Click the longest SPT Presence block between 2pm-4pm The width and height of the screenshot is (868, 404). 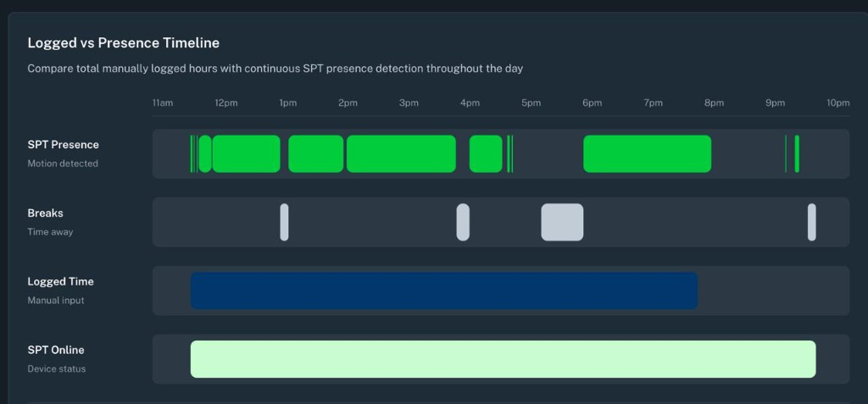click(401, 154)
